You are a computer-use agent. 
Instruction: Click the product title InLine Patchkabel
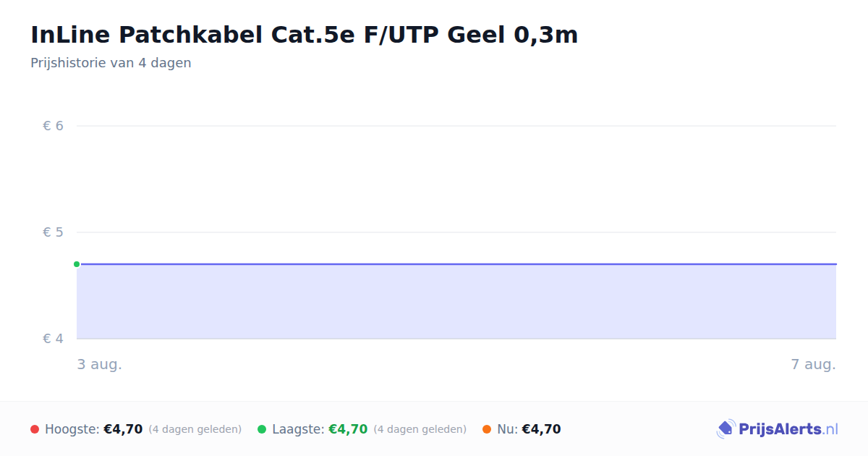point(304,34)
